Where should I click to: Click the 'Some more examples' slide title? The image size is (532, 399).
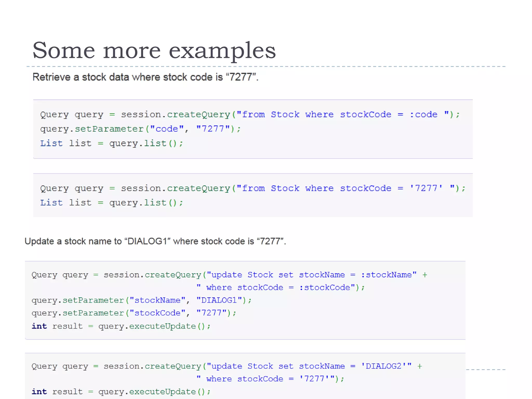(x=154, y=50)
